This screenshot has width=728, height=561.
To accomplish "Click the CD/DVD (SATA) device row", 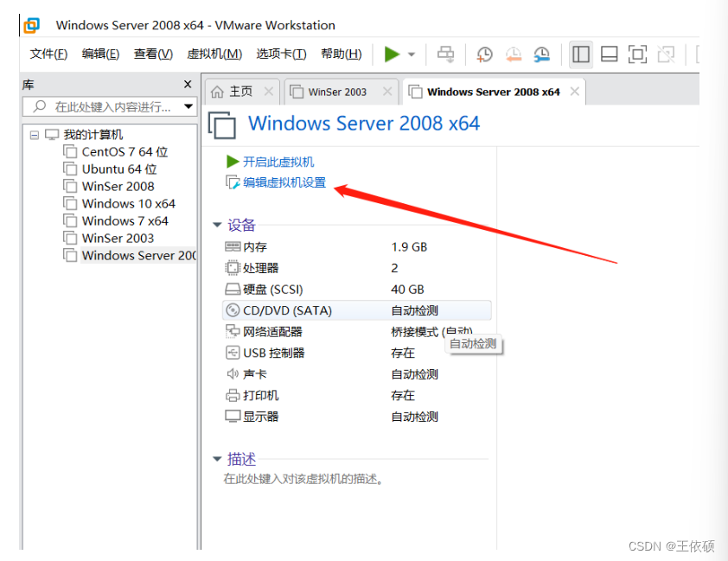I will (x=356, y=310).
